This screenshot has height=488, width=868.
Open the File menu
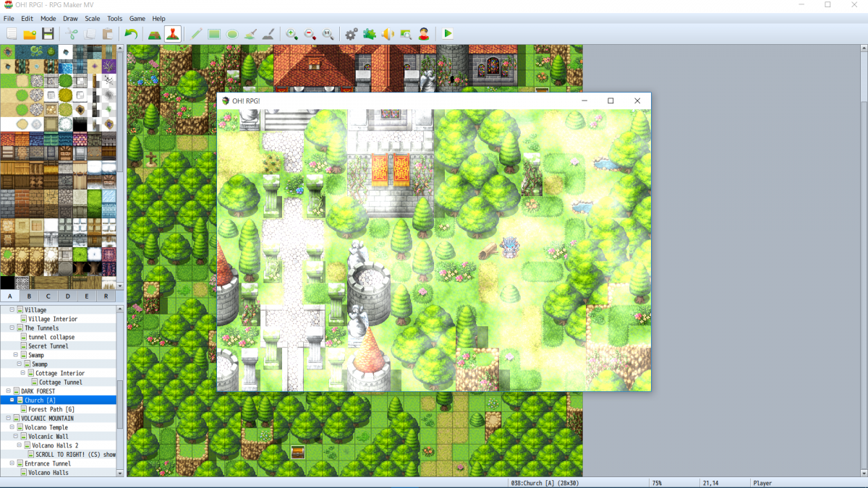9,18
